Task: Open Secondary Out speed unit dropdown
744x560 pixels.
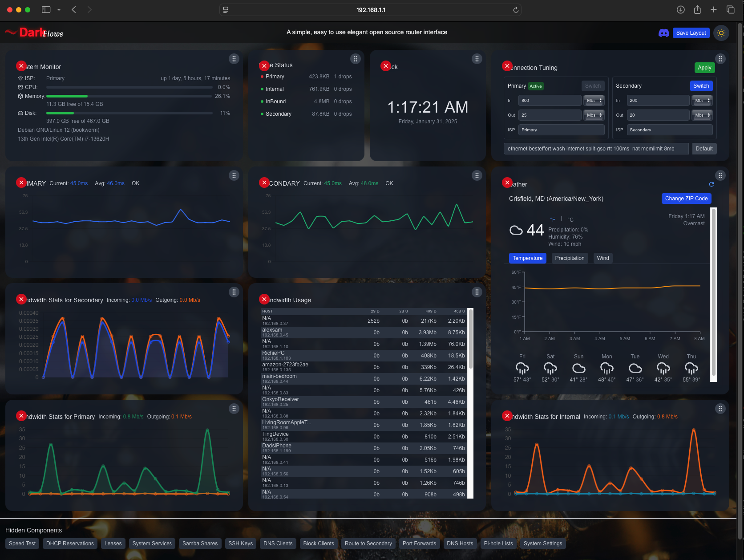Action: click(x=702, y=115)
